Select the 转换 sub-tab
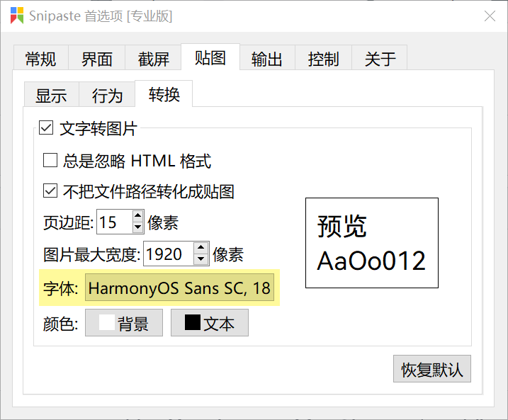 tap(164, 94)
